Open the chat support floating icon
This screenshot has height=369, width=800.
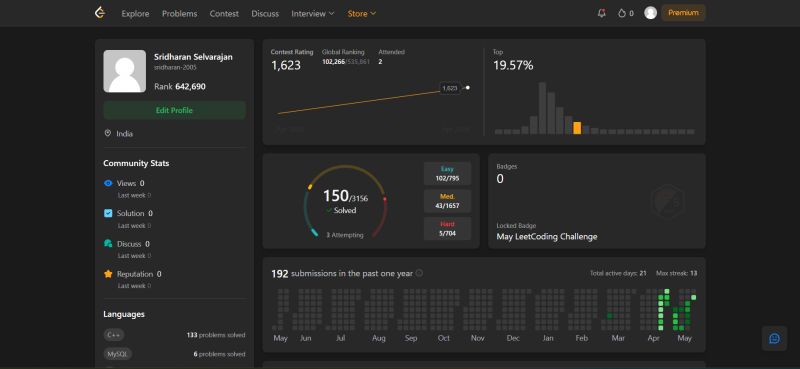[x=774, y=338]
